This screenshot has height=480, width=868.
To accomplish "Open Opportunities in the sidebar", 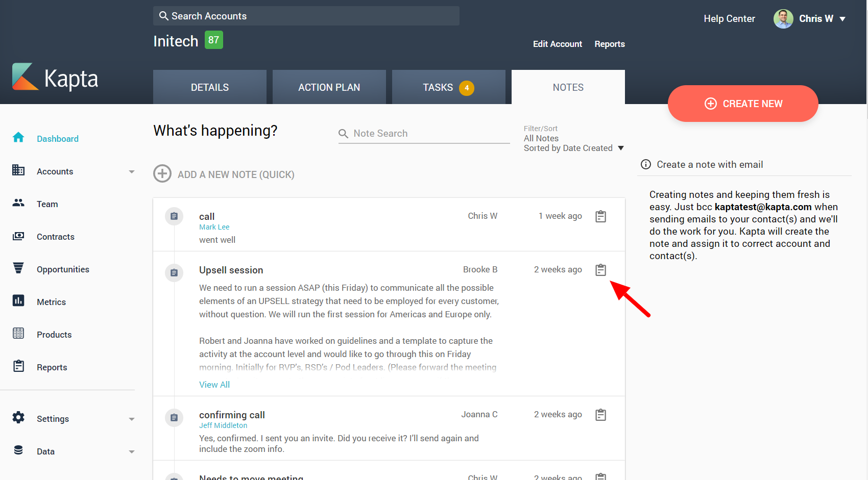I will click(x=63, y=269).
